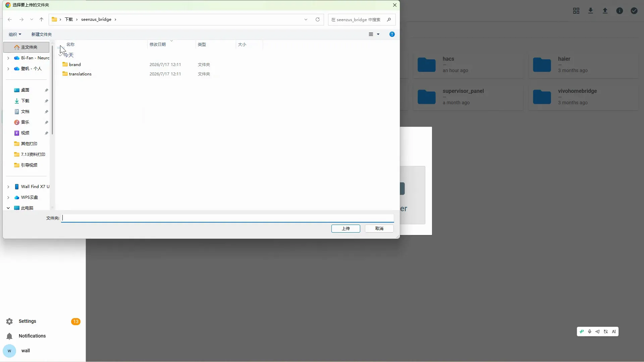Screen dimensions: 644x362
Task: Open the view options dropdown arrow
Action: 378,34
